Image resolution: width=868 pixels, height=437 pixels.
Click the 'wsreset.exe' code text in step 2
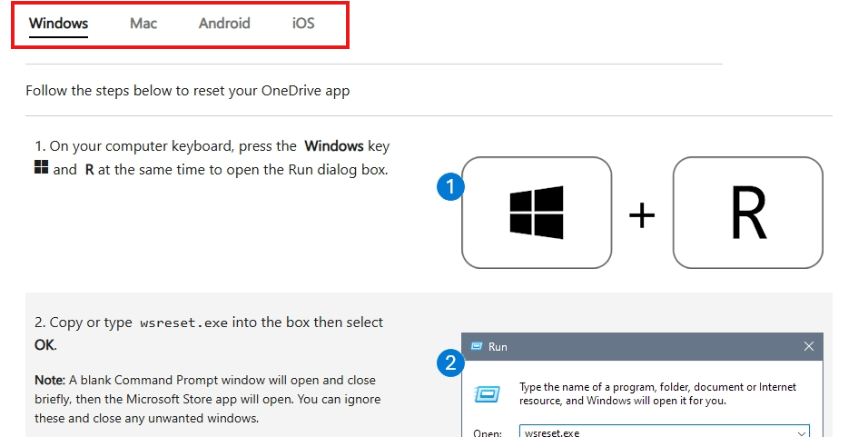click(183, 323)
